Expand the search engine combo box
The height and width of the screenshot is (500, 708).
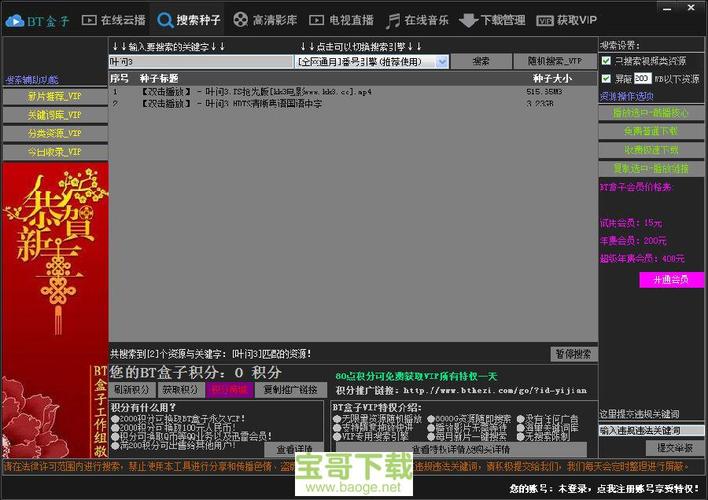(442, 62)
